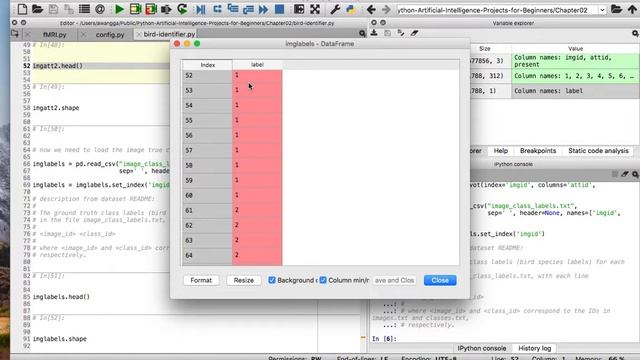The width and height of the screenshot is (640, 360).
Task: Close the config.py tab
Action: coord(84,35)
